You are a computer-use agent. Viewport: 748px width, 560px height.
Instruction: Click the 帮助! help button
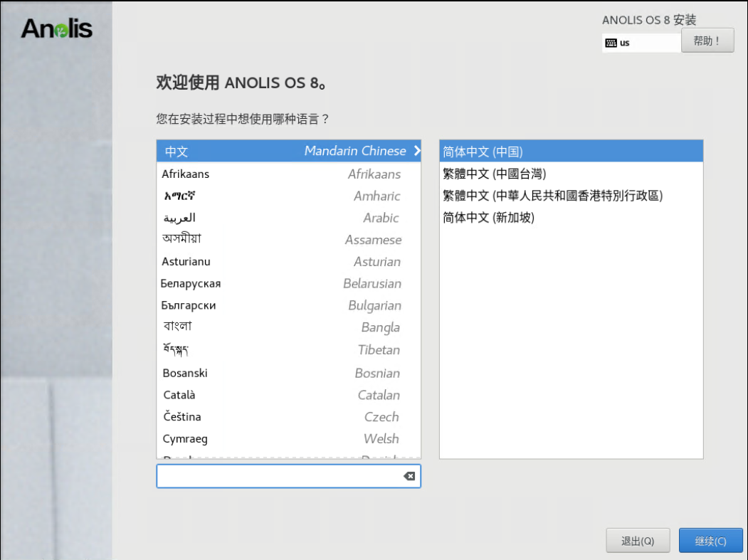707,41
